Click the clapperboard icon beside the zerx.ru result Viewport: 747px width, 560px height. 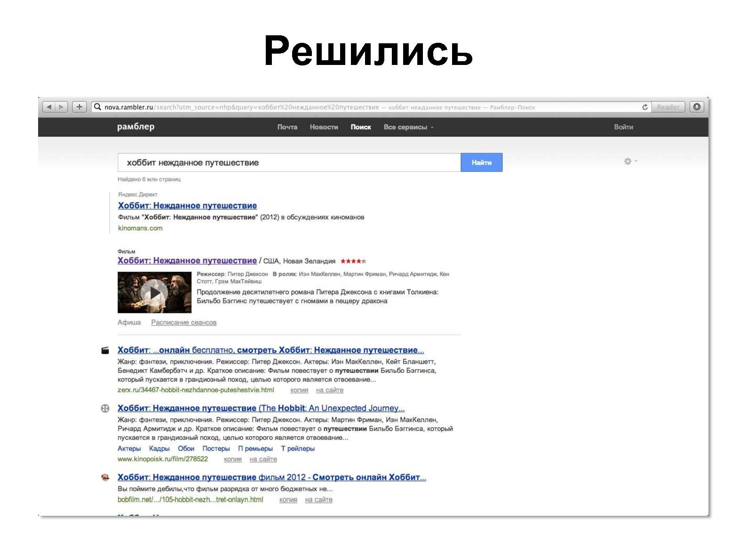(105, 351)
